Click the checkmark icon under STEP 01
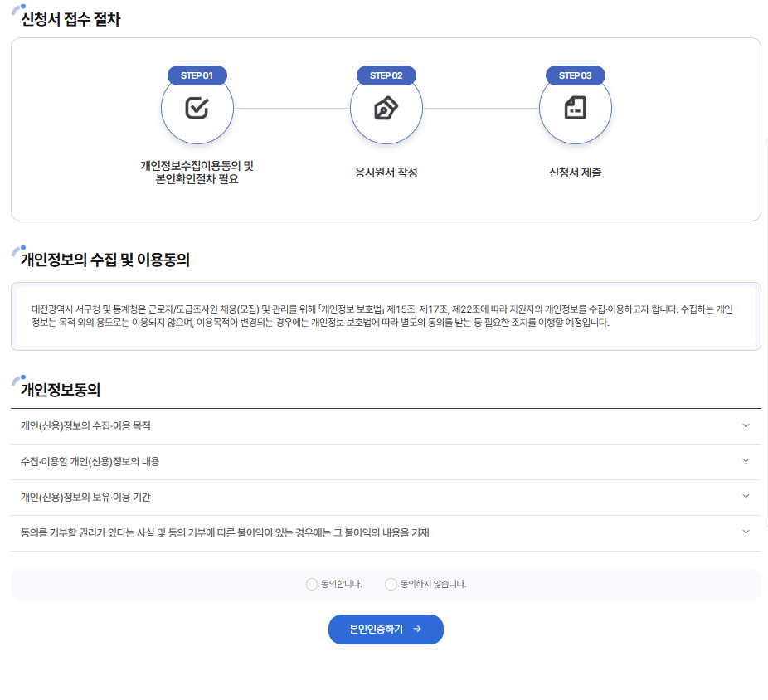The image size is (768, 700). (197, 108)
